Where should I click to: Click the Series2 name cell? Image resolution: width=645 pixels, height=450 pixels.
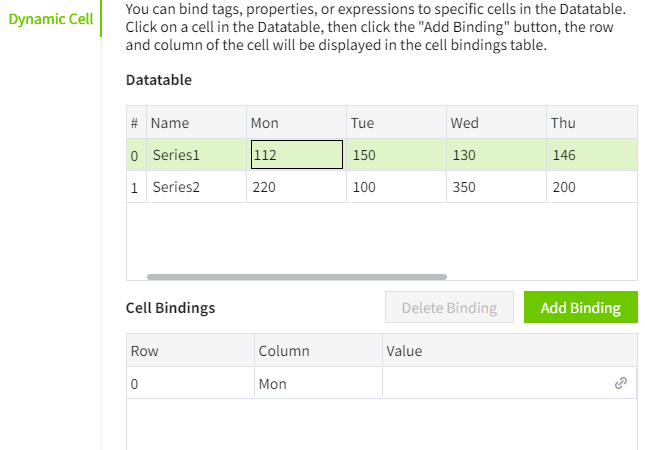(195, 187)
